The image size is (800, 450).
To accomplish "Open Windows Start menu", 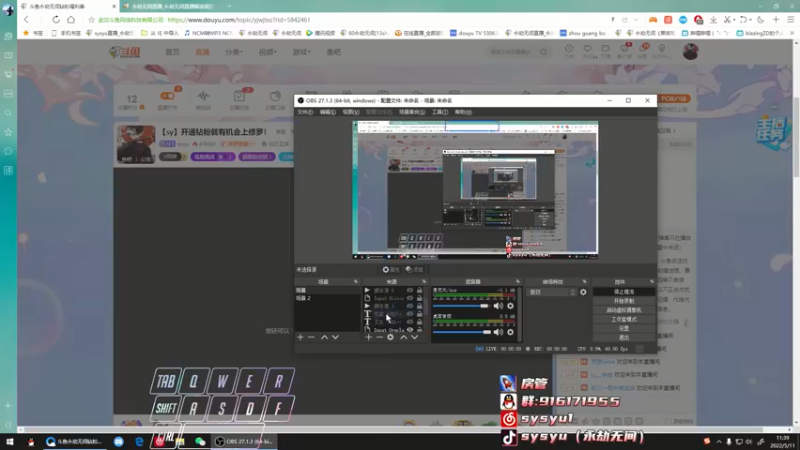I will tap(9, 441).
